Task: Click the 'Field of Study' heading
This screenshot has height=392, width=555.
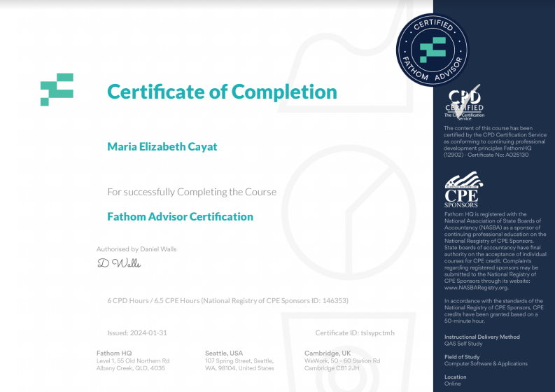Action: tap(462, 357)
